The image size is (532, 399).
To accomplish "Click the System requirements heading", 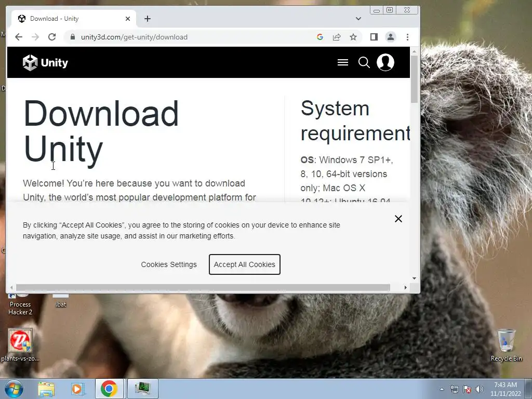I will [x=355, y=121].
